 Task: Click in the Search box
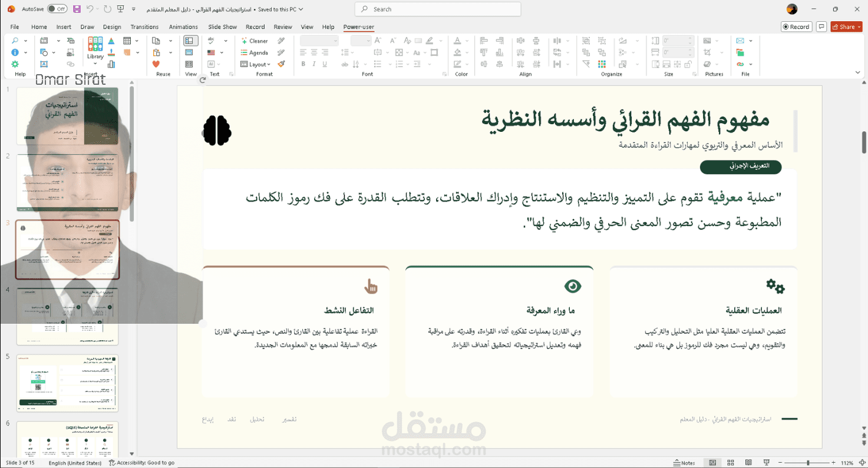438,9
